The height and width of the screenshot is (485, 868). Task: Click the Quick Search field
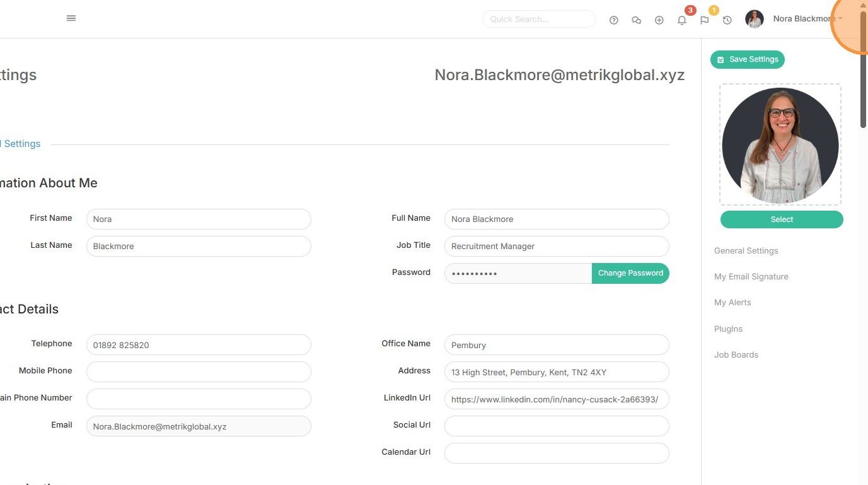(538, 19)
